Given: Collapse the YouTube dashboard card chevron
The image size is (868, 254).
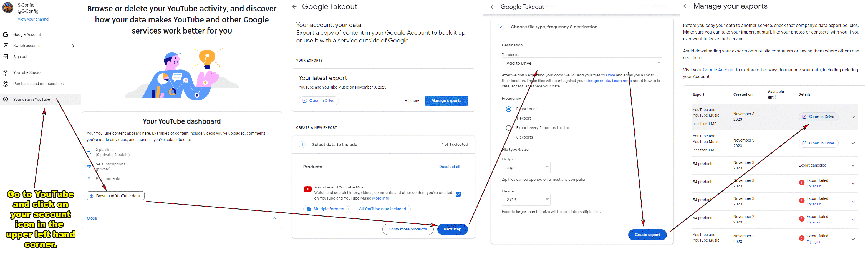Looking at the screenshot, I should tap(275, 218).
